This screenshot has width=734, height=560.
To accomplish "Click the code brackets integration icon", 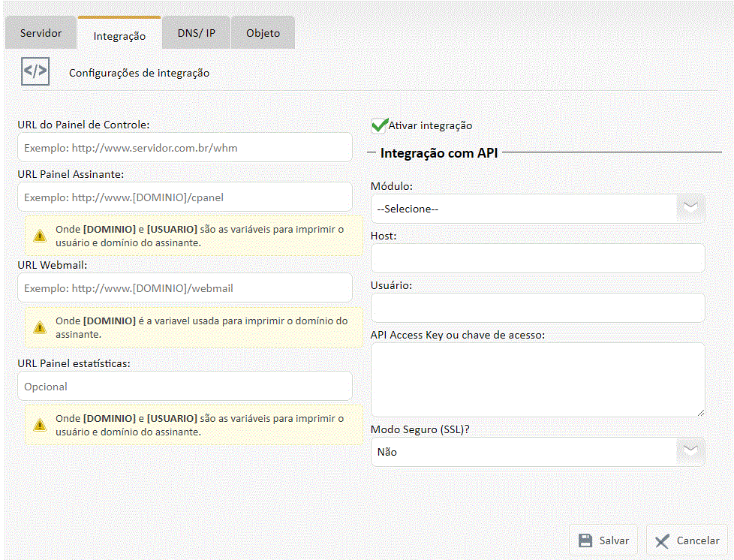I will (35, 72).
